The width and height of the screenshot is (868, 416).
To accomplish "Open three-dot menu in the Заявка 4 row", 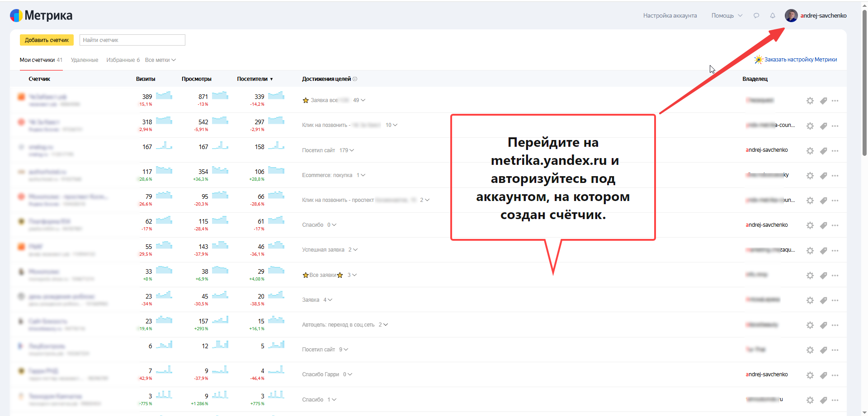I will 835,300.
